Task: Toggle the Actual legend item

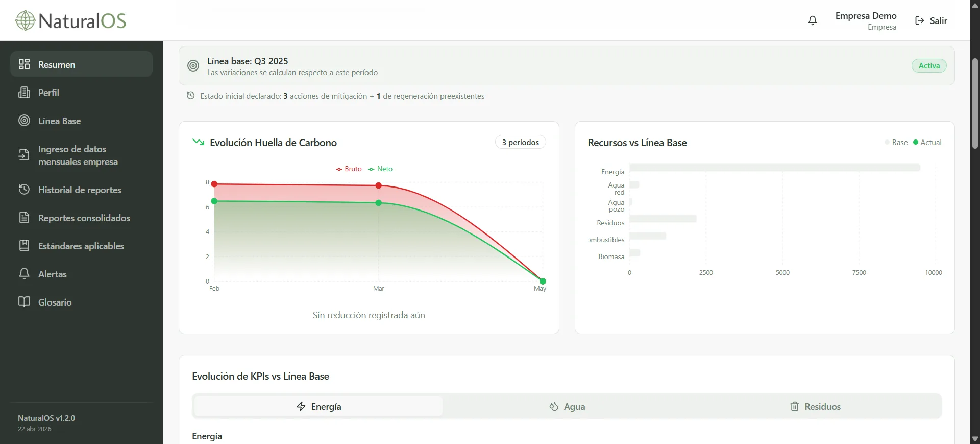Action: (927, 142)
